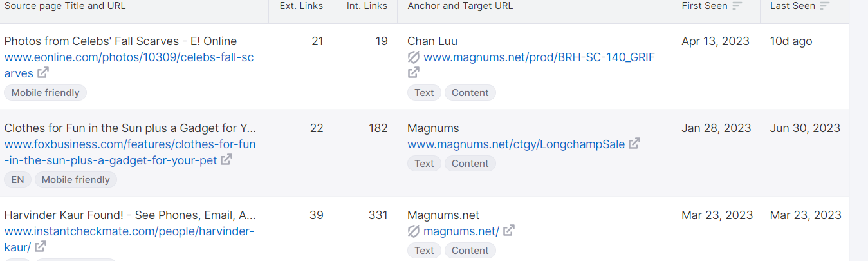Open the instantcheckmate.com harvinder-kaur link
This screenshot has height=261, width=868.
[x=129, y=238]
